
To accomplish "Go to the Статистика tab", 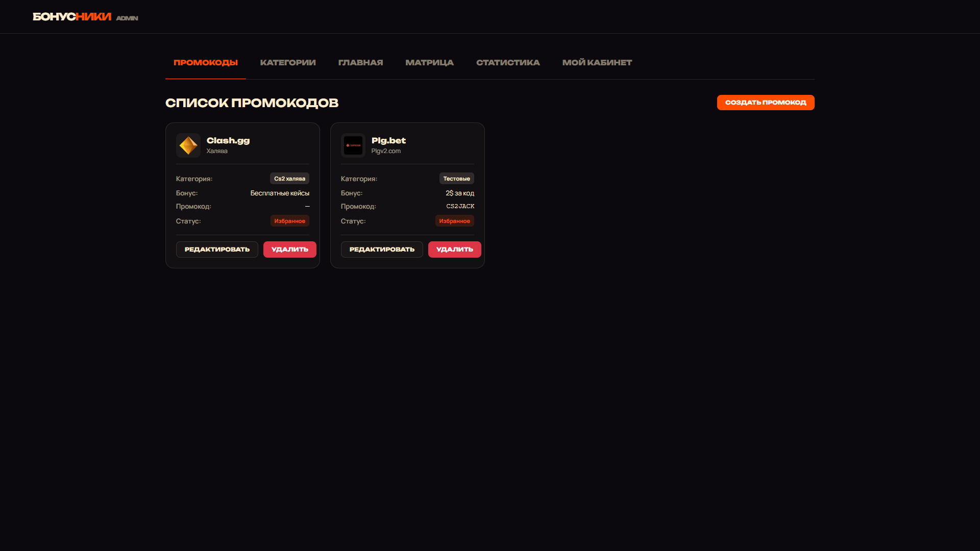I will [x=508, y=62].
